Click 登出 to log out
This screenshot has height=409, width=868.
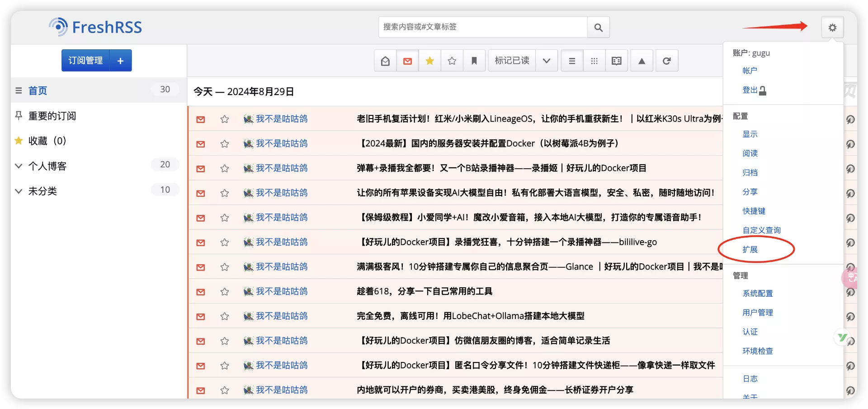click(x=754, y=90)
